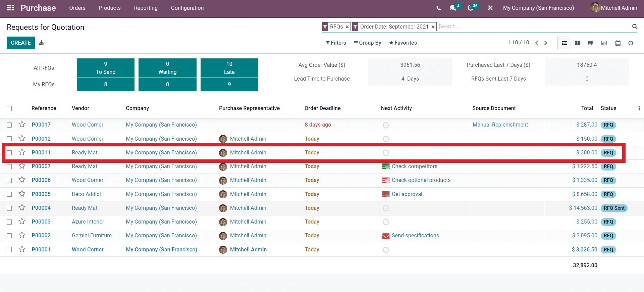The image size is (644, 292).
Task: Click the search magnifier icon
Action: (x=635, y=27)
